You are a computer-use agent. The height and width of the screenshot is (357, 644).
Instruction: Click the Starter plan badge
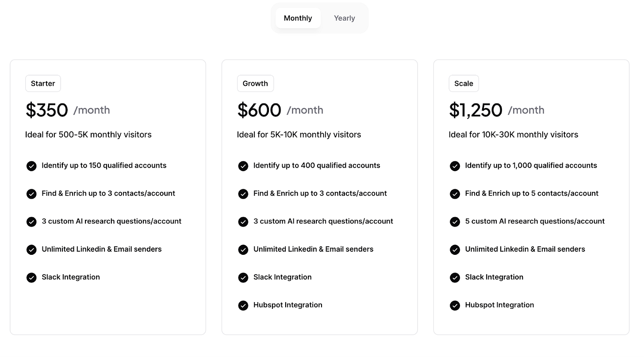click(x=43, y=84)
